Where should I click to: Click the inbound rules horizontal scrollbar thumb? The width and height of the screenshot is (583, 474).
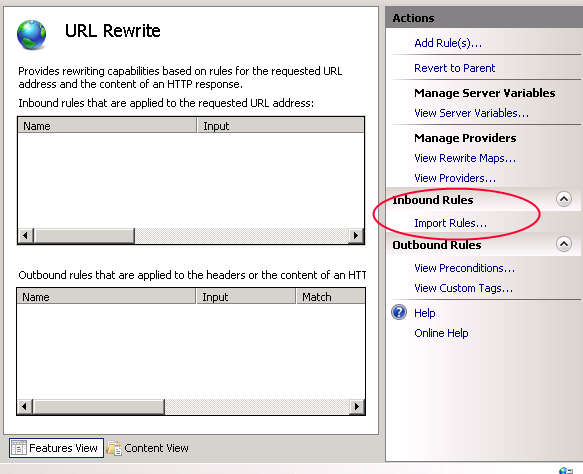click(x=84, y=235)
